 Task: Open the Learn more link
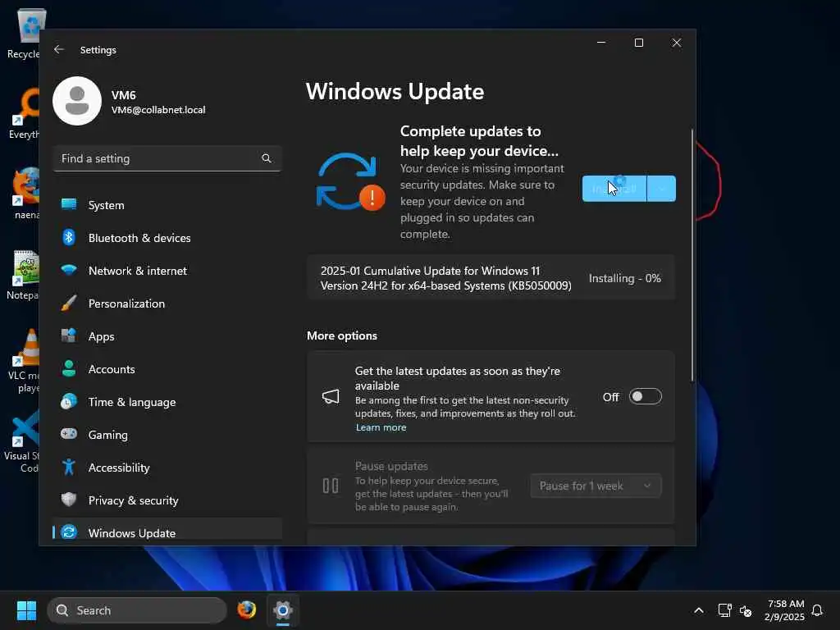tap(381, 427)
